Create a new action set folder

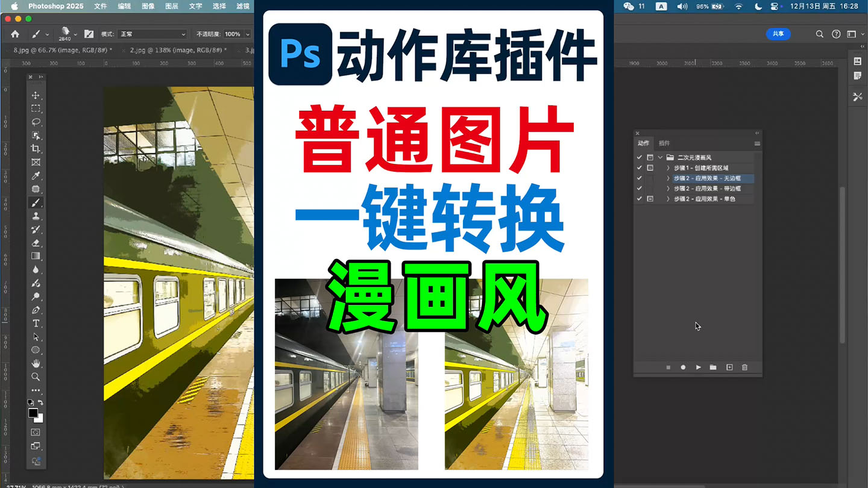pyautogui.click(x=713, y=368)
